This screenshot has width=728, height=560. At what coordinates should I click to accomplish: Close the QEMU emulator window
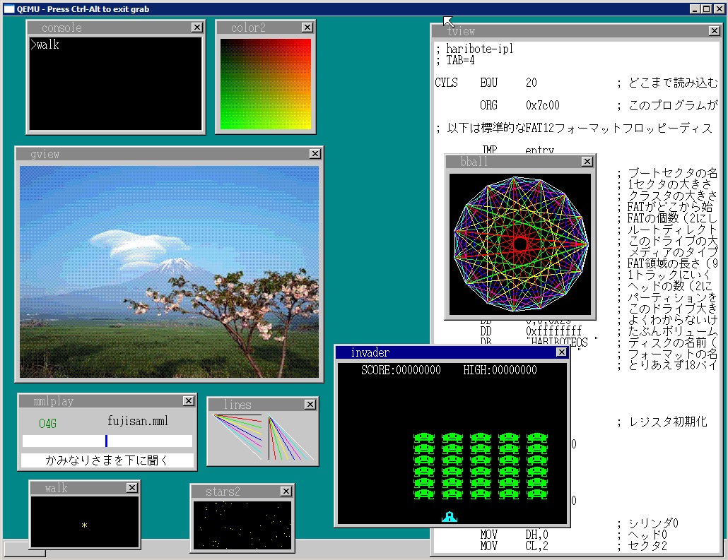pos(718,8)
